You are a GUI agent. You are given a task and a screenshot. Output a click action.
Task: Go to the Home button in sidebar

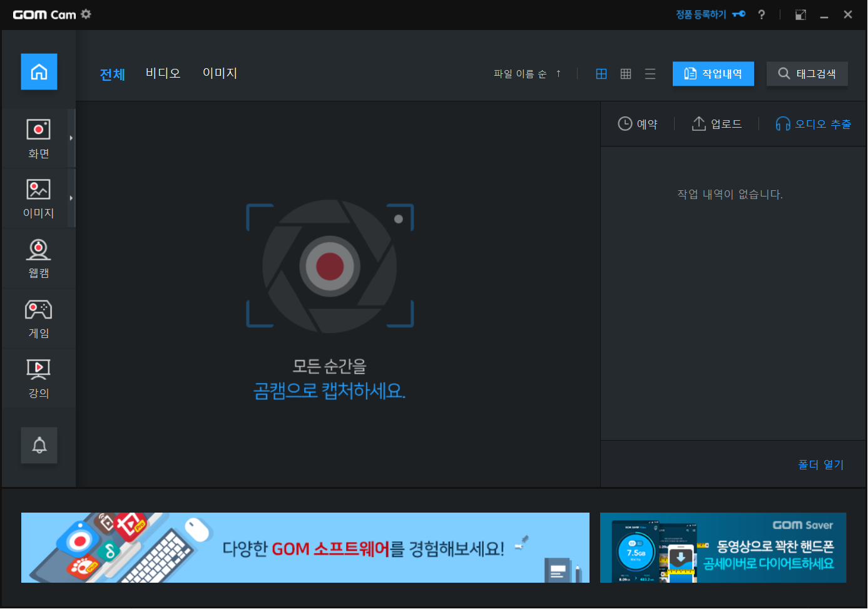(39, 72)
